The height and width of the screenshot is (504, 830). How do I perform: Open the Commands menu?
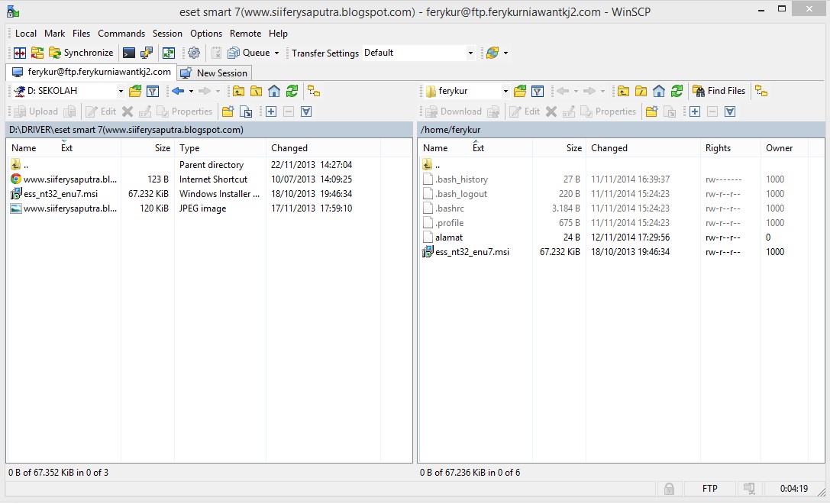(x=121, y=34)
